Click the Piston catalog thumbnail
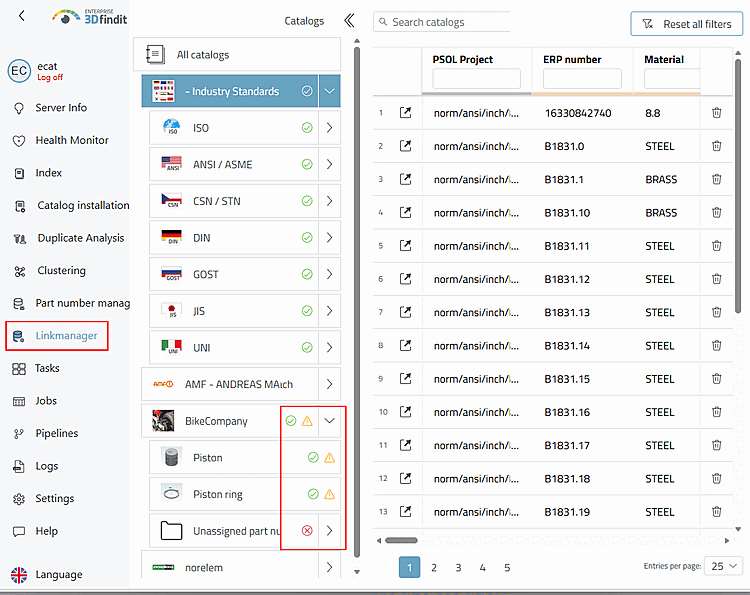Viewport: 750px width, 595px height. (171, 457)
